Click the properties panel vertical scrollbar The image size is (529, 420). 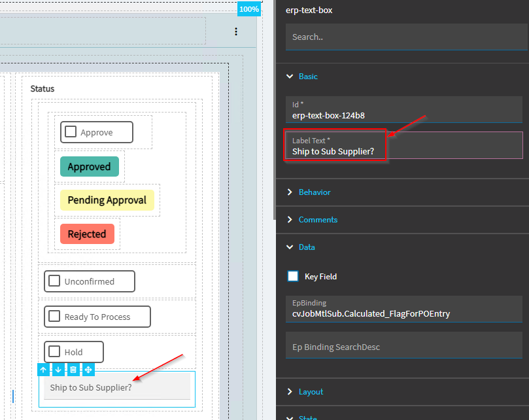pos(274,110)
